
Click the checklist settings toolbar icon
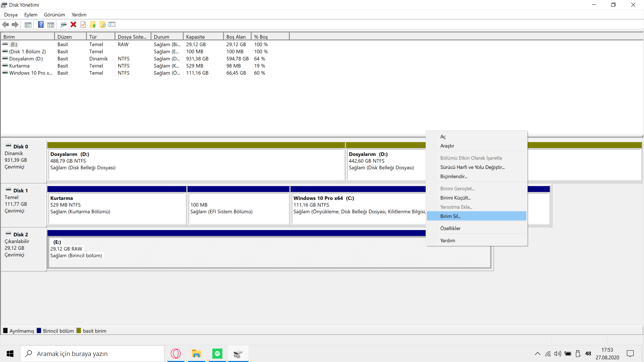point(112,24)
